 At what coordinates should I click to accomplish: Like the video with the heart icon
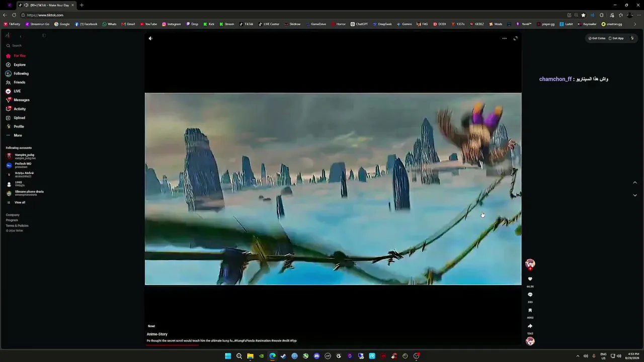point(530,279)
